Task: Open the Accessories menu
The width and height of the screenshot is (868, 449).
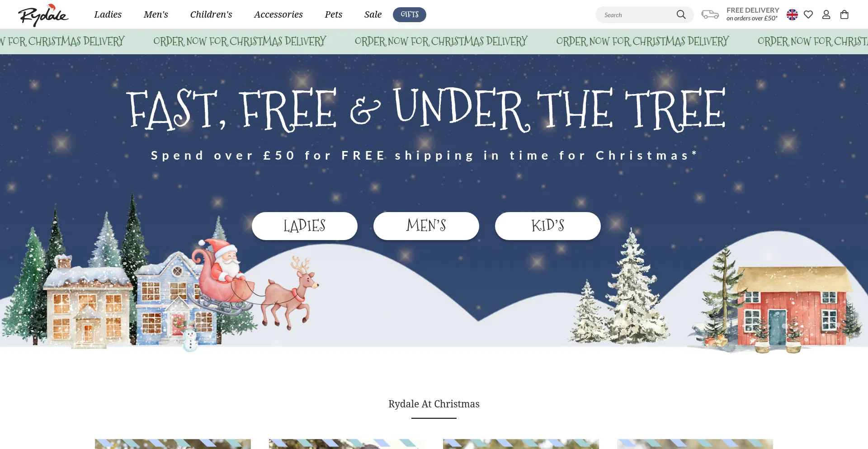Action: [278, 14]
